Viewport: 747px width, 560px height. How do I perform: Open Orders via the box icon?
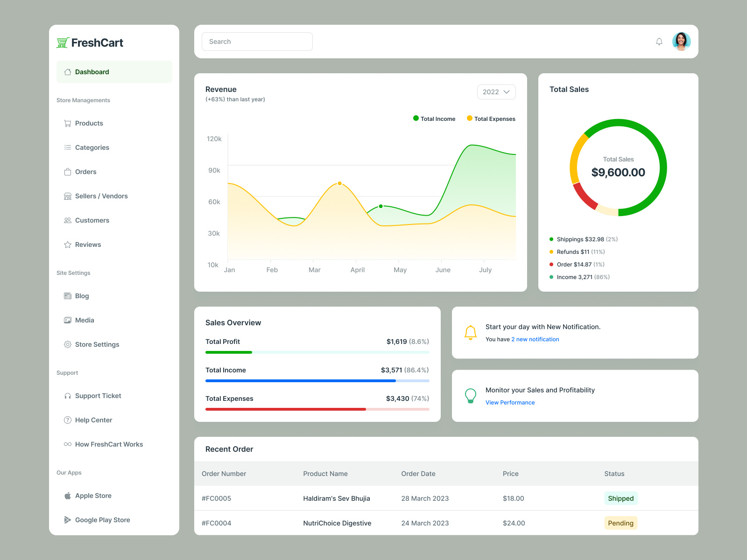pyautogui.click(x=67, y=171)
